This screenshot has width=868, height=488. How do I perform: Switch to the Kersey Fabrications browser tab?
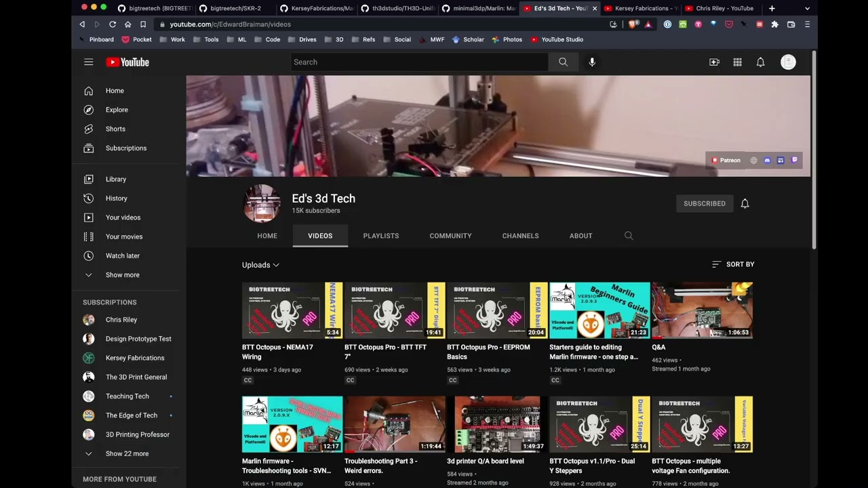tap(640, 8)
